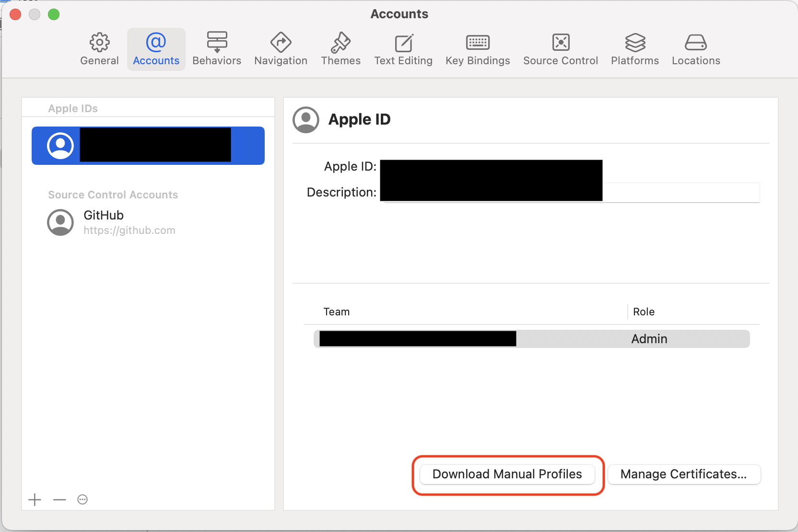Select the GitHub source control account
The height and width of the screenshot is (532, 798).
pos(111,222)
